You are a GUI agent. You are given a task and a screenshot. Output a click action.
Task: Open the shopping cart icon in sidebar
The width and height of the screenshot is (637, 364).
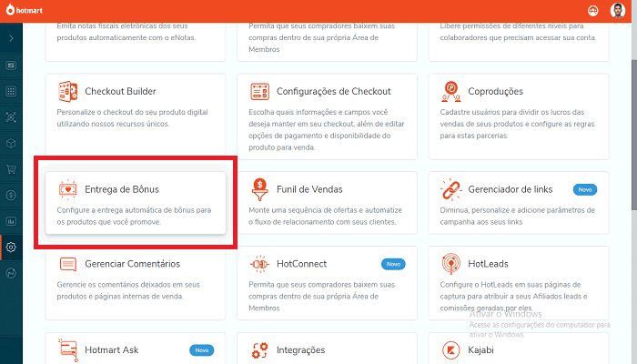pos(11,169)
